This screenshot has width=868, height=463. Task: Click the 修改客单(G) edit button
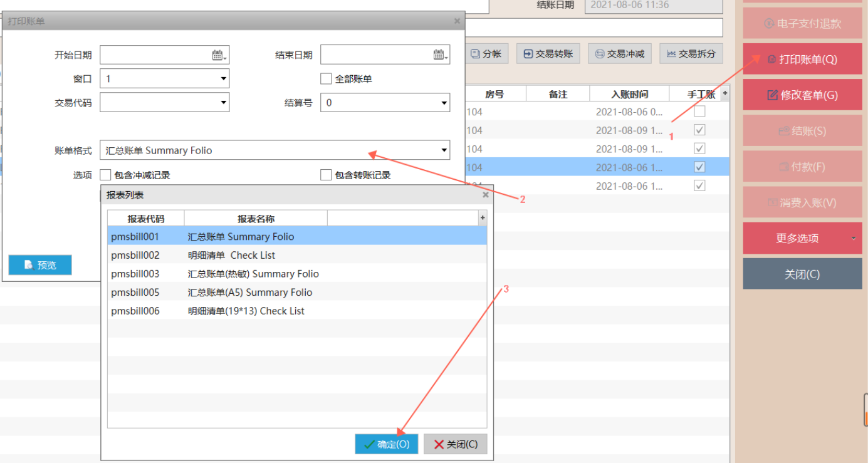(802, 95)
